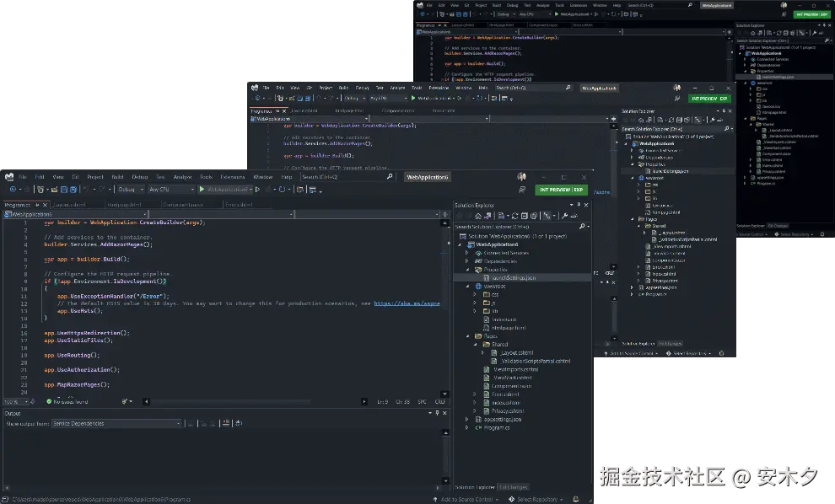
Task: Switch to the Component.razor tab in front window
Action: tap(183, 205)
